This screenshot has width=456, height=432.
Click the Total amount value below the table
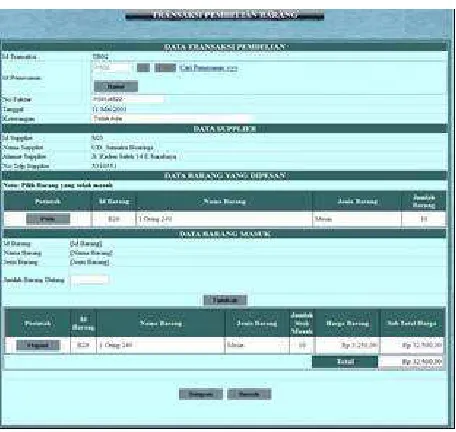coord(422,361)
